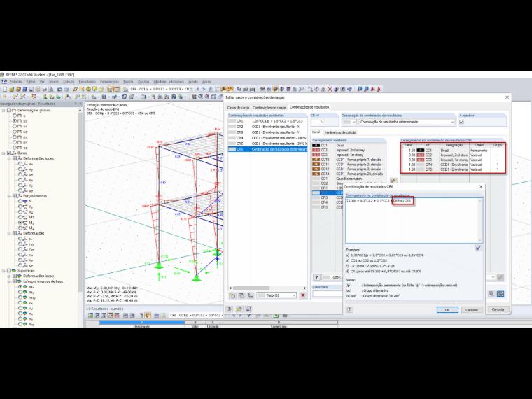
Task: Go to next load case arrow
Action: (204, 89)
